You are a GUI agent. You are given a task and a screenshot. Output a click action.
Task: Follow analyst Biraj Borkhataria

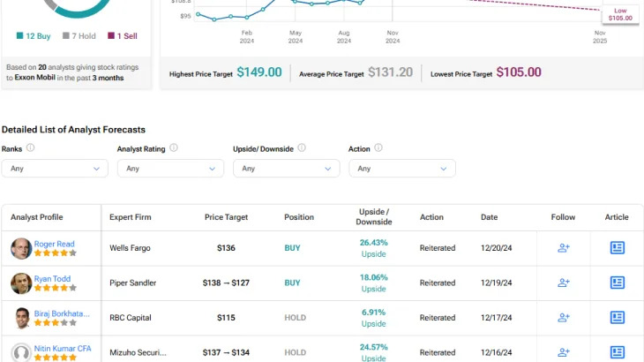pos(564,318)
